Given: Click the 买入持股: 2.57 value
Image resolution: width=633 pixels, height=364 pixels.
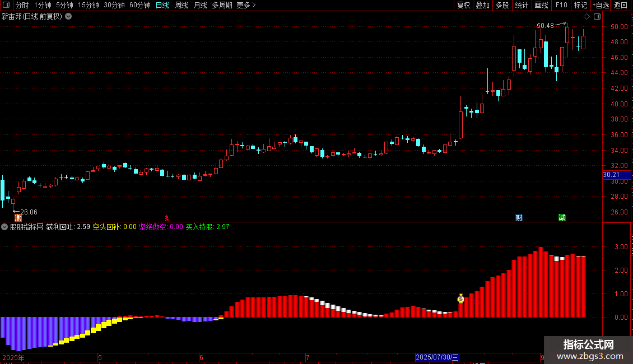Looking at the screenshot, I should (x=207, y=227).
